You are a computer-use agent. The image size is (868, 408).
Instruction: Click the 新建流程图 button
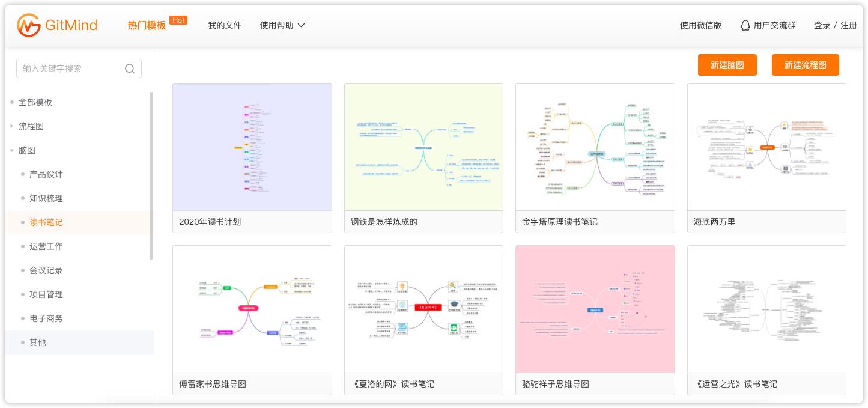pyautogui.click(x=806, y=65)
